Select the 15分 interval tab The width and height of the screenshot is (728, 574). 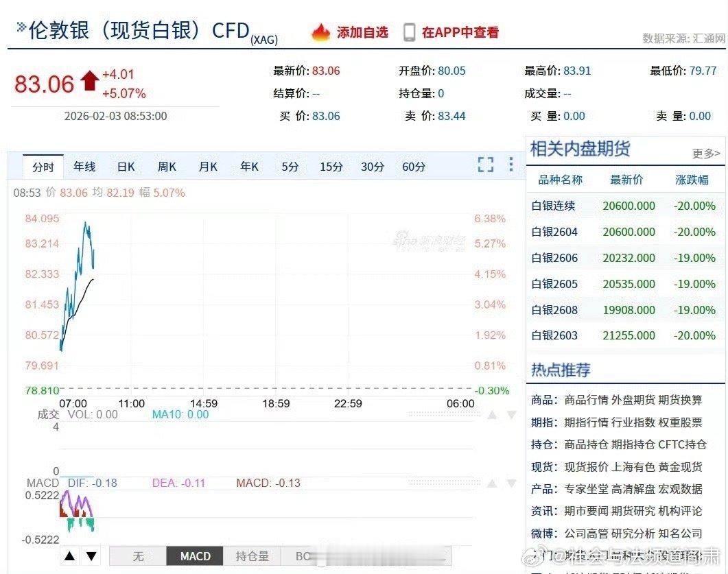click(x=331, y=167)
